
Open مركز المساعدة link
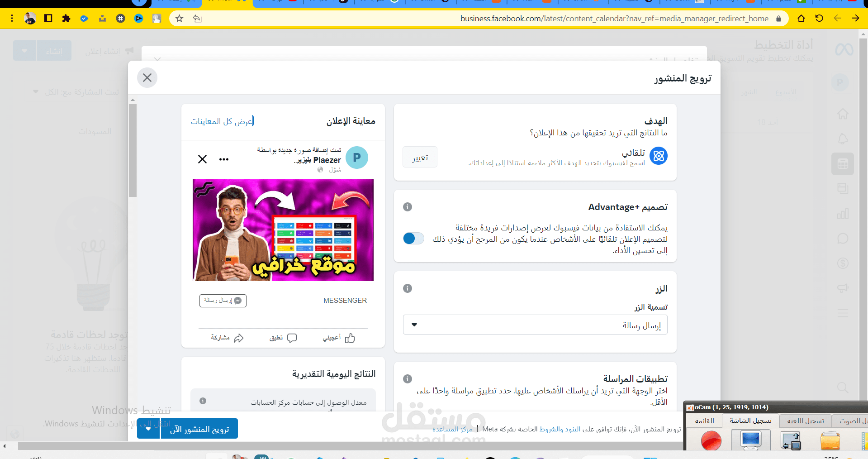[x=452, y=429]
